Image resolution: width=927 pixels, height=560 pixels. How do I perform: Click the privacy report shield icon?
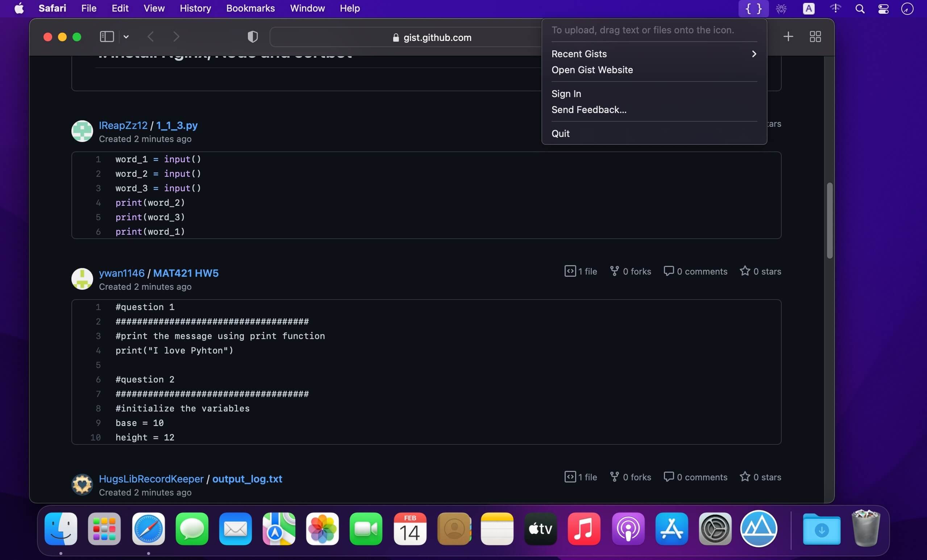click(x=253, y=37)
